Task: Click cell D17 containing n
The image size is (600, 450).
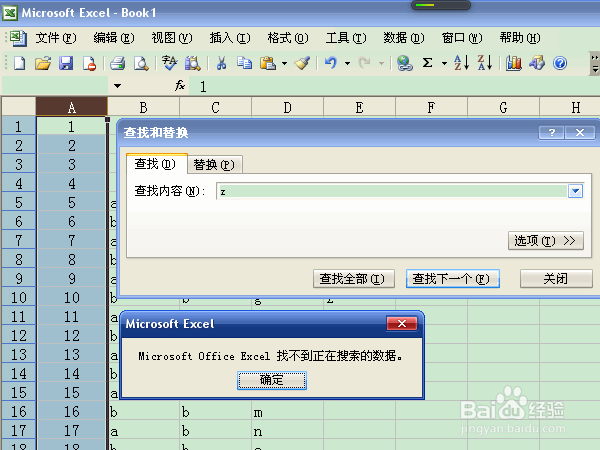Action: point(287,431)
